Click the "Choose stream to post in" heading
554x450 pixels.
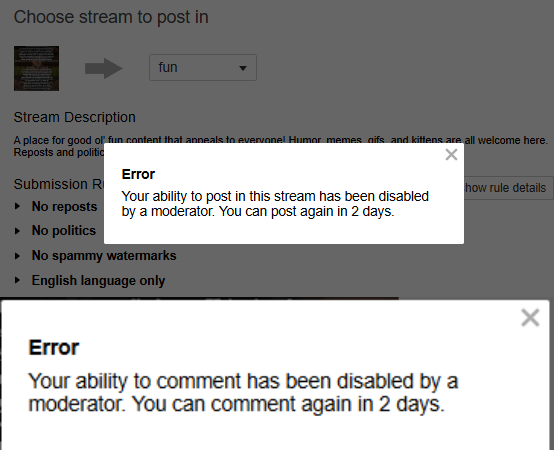111,17
